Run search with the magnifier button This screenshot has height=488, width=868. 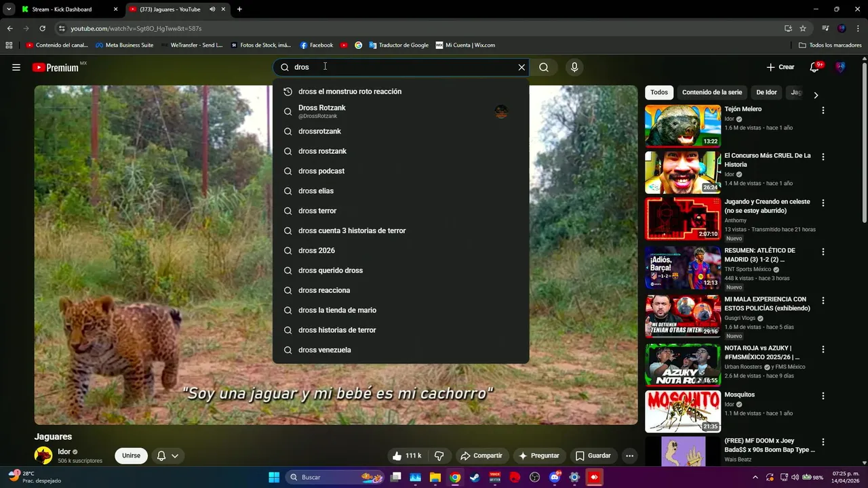[x=544, y=67]
